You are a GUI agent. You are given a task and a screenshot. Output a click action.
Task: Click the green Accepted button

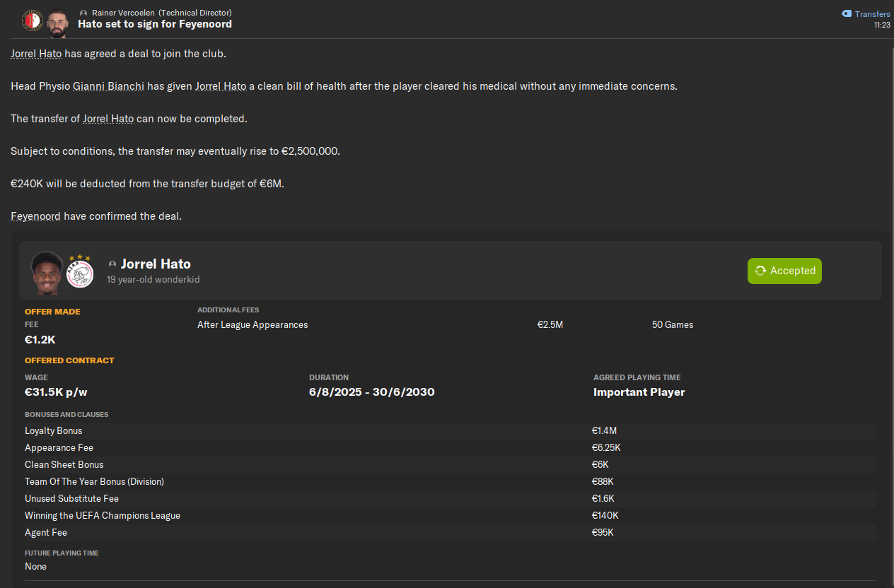784,271
